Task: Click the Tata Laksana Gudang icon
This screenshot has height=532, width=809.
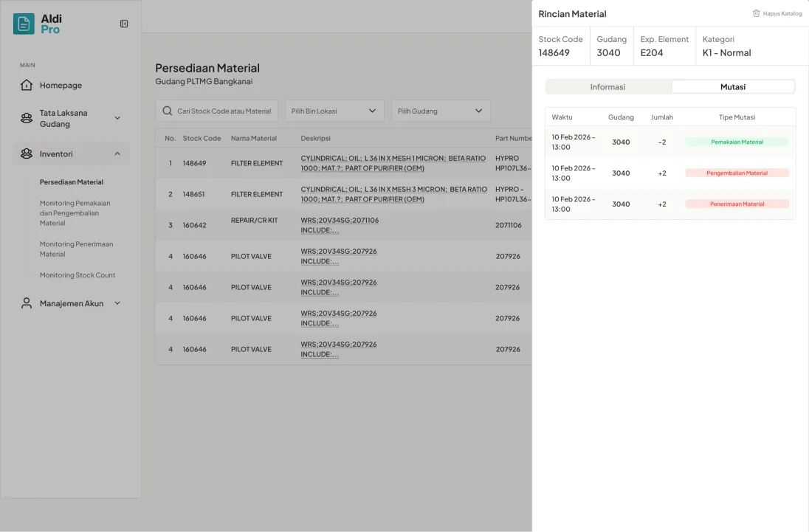Action: click(27, 118)
